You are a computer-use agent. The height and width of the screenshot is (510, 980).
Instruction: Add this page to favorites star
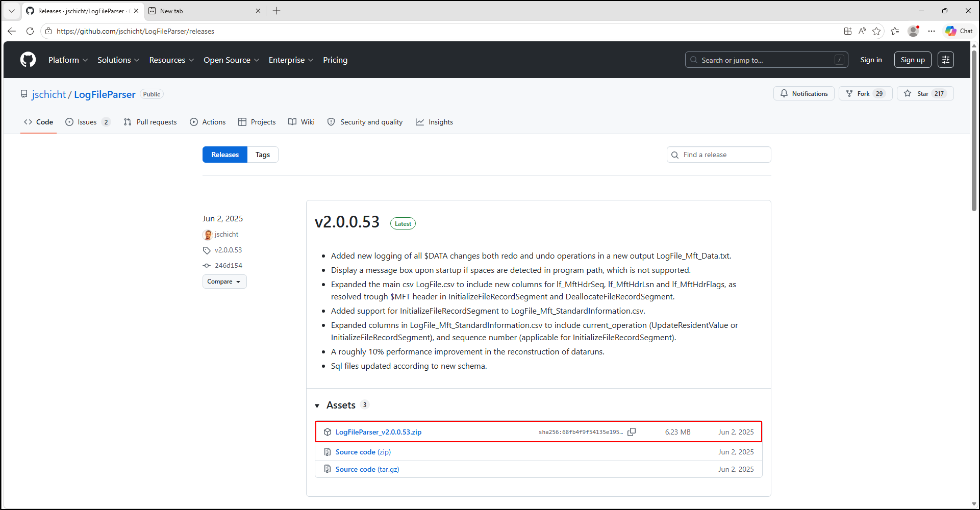[876, 31]
